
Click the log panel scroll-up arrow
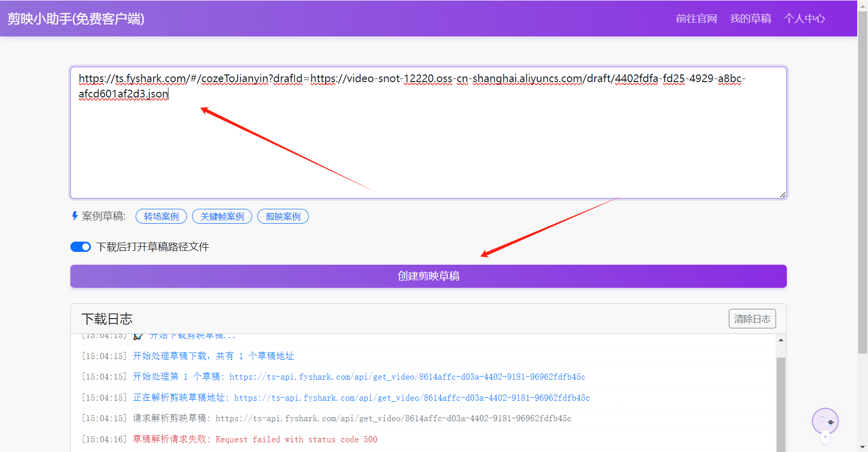(x=781, y=340)
